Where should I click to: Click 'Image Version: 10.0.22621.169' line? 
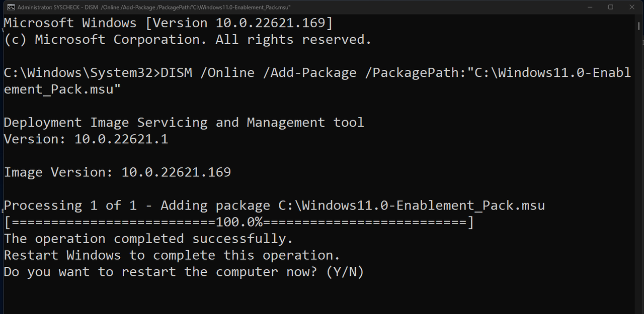(x=117, y=172)
